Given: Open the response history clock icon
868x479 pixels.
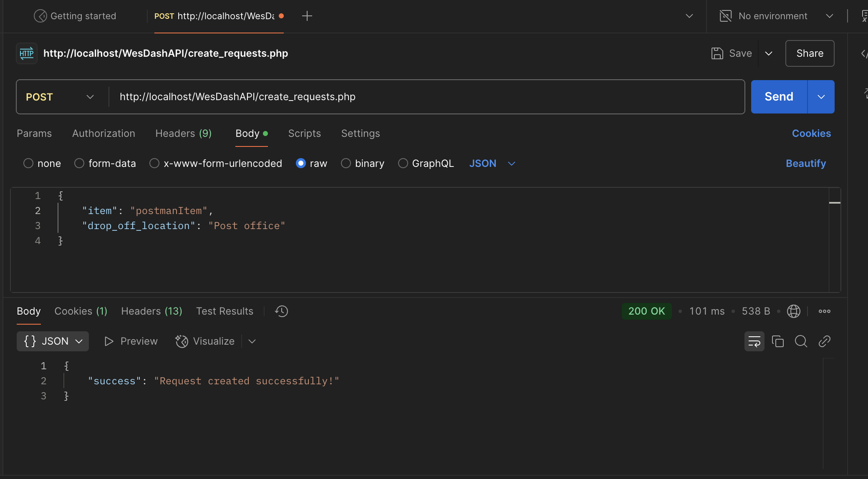Looking at the screenshot, I should [281, 311].
